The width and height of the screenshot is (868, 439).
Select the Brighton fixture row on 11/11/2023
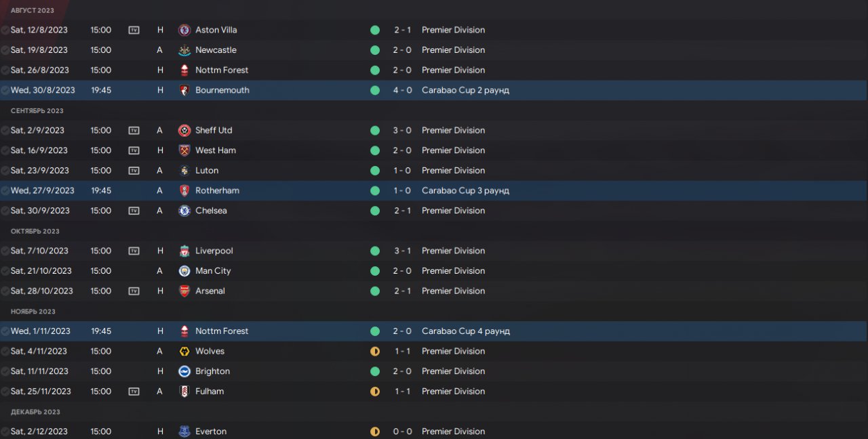tap(434, 371)
